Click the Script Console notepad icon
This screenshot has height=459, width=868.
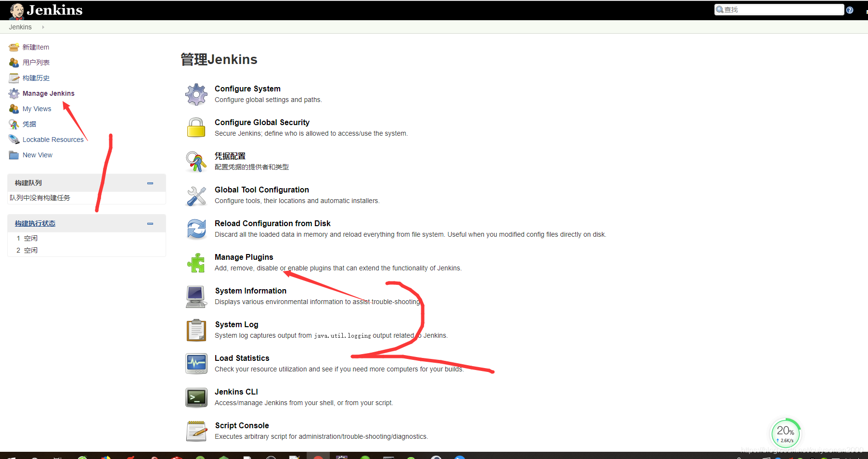click(x=196, y=431)
